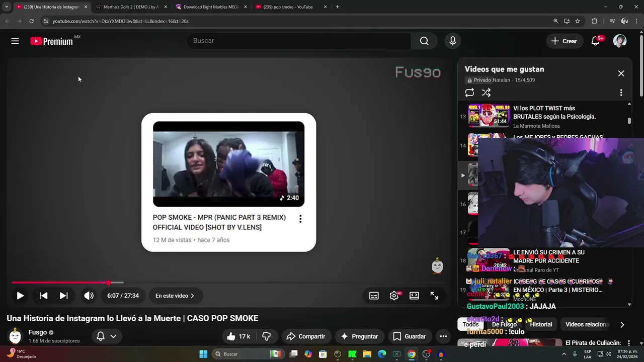The width and height of the screenshot is (644, 362).
Task: Open player settings gear
Action: (394, 296)
